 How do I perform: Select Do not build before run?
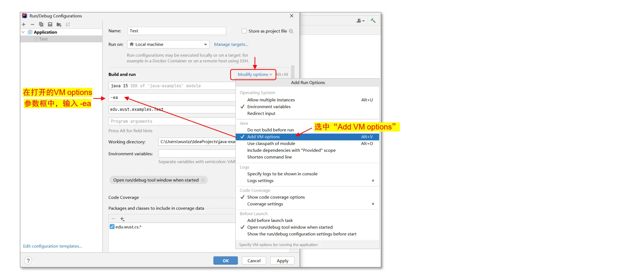[307, 130]
